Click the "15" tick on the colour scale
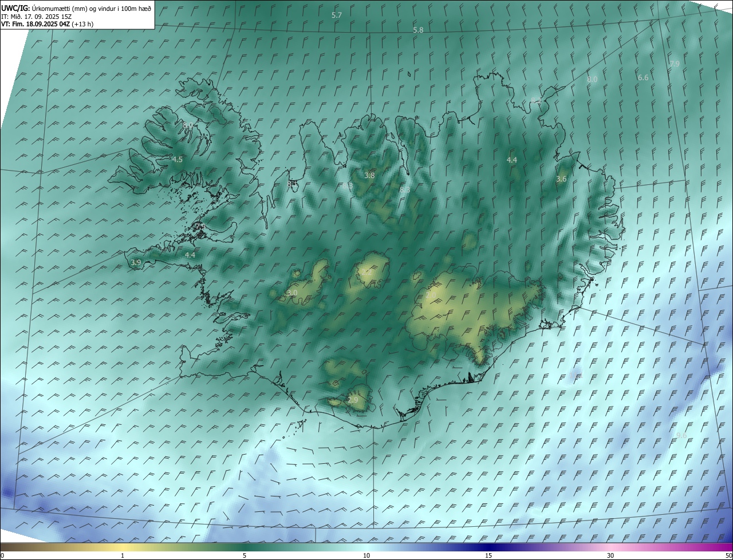The image size is (733, 560). 488,555
